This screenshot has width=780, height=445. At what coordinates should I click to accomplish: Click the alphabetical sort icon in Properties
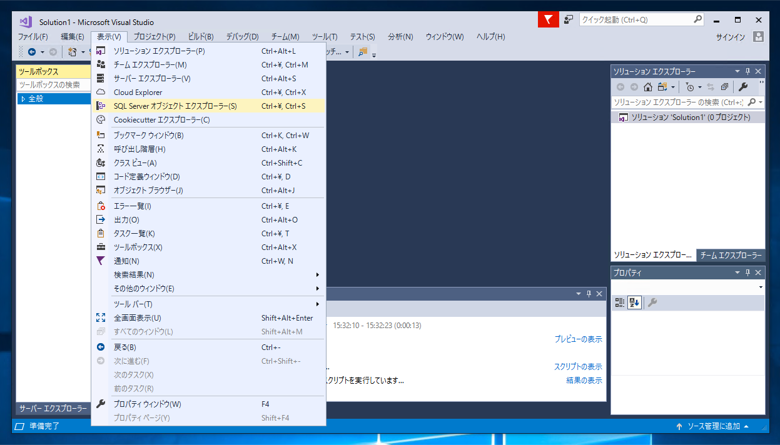pos(634,302)
